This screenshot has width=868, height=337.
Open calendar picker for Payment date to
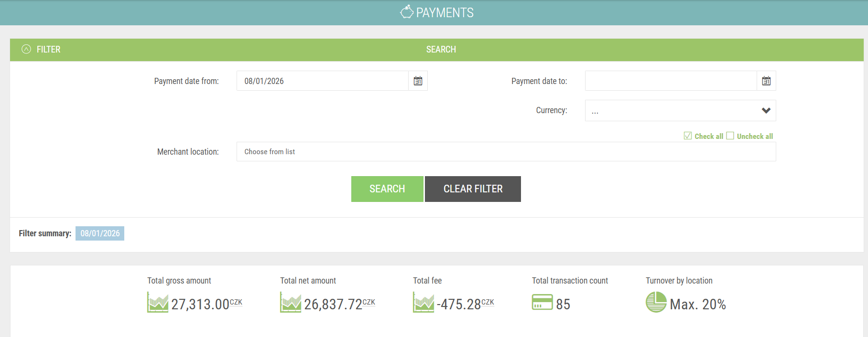click(x=766, y=81)
